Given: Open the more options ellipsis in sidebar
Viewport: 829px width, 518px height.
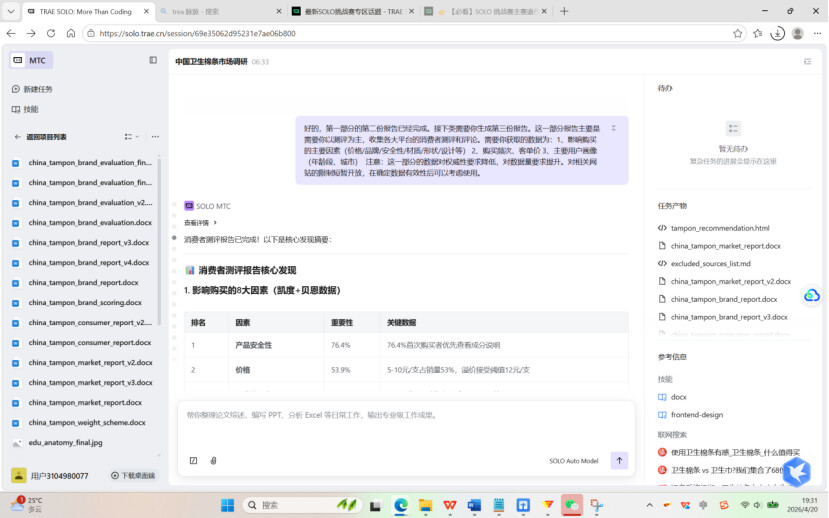Looking at the screenshot, I should pos(155,137).
